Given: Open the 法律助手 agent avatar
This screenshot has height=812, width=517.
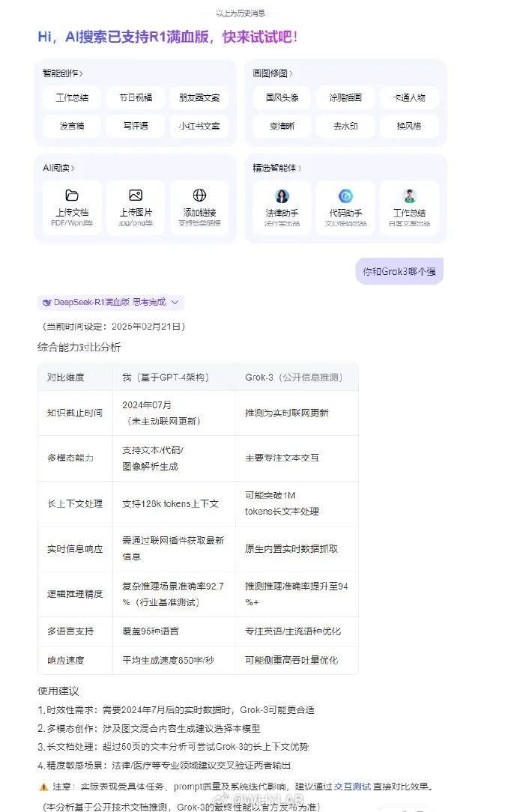Looking at the screenshot, I should click(282, 196).
